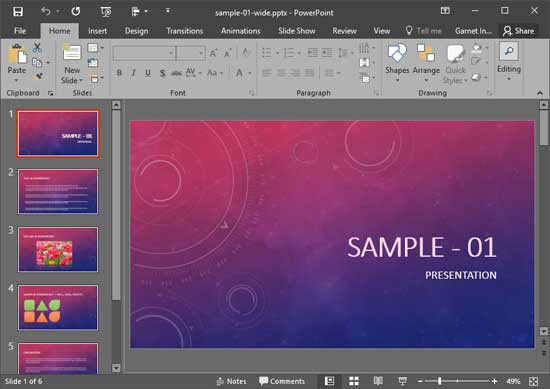Toggle Underline formatting
Viewport: 550px width, 389px height.
[x=148, y=73]
